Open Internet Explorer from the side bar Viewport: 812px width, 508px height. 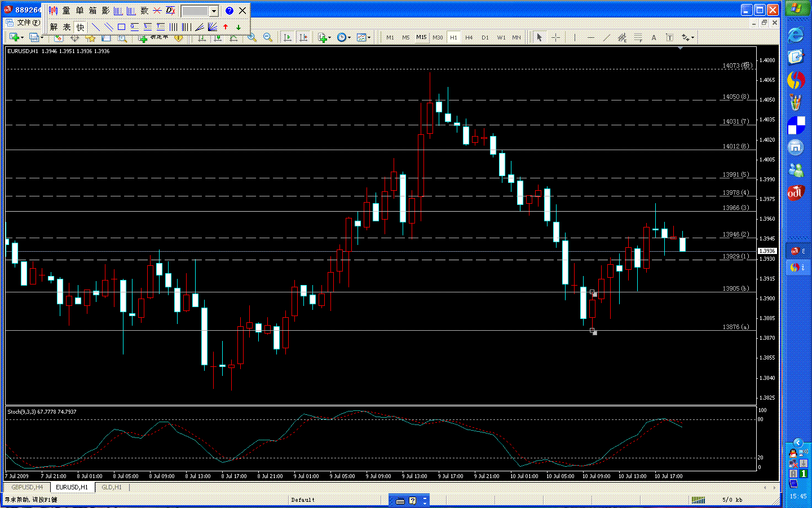(796, 35)
